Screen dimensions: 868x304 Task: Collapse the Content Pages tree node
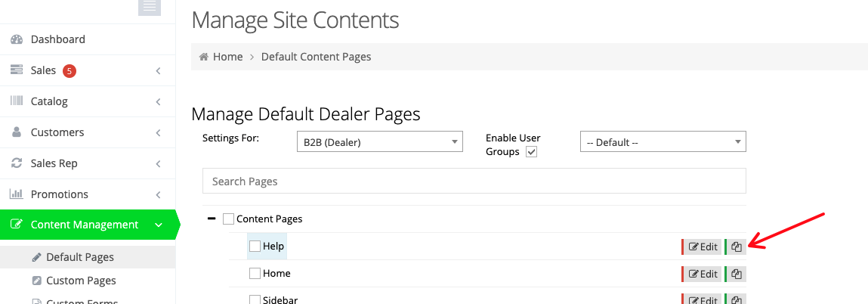212,219
